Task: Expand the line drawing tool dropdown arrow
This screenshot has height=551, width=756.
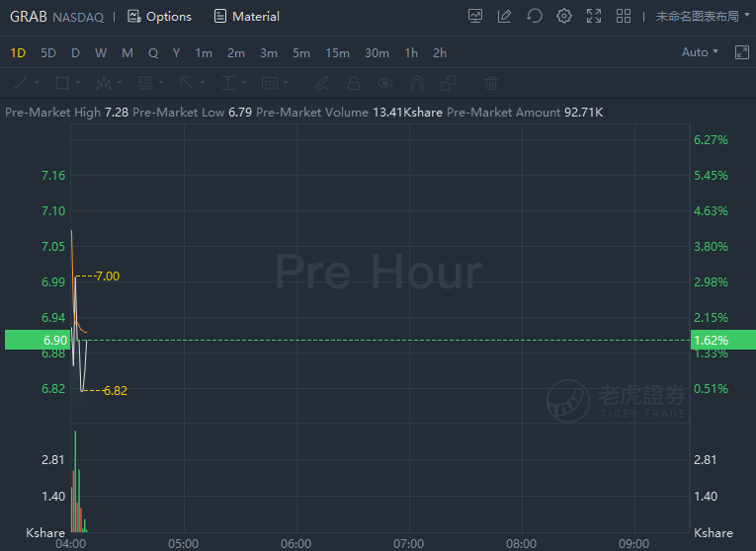Action: click(x=37, y=83)
